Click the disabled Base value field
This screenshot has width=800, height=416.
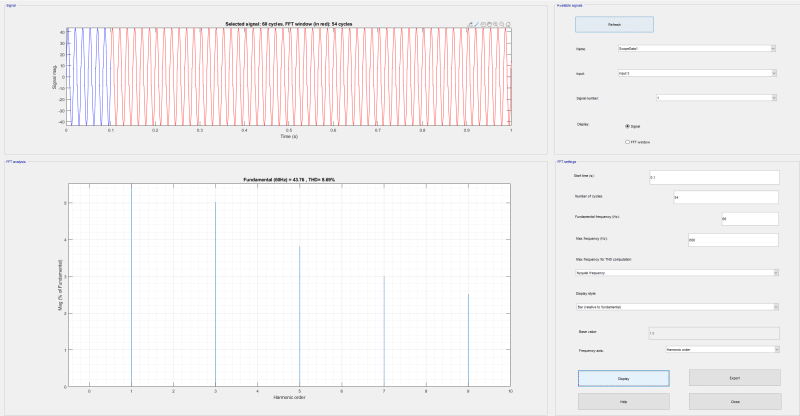(714, 333)
